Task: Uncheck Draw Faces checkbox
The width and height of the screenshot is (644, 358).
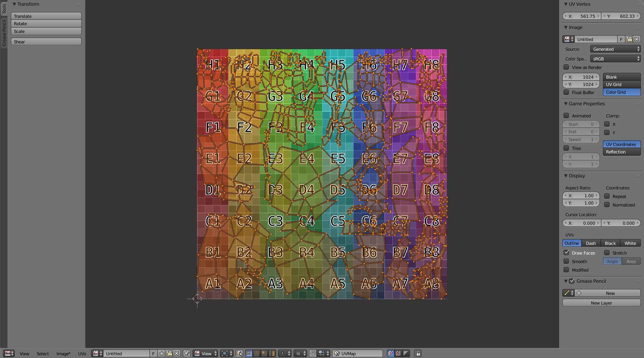Action: [x=566, y=253]
